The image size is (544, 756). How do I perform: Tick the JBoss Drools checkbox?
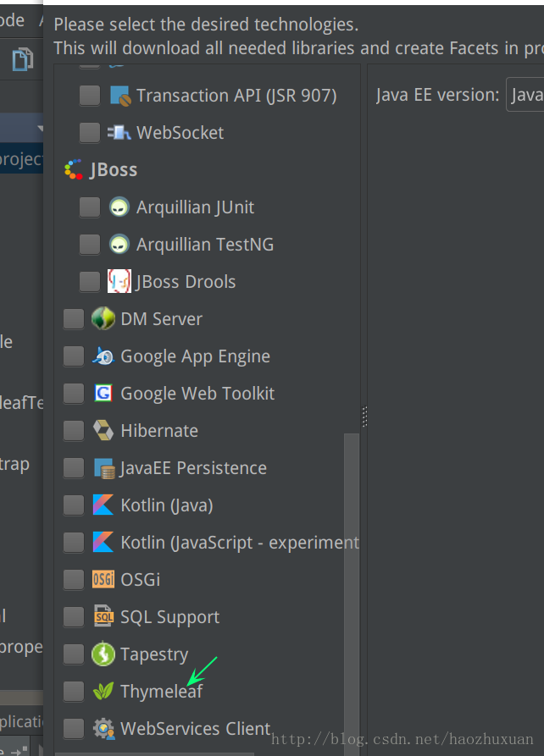click(90, 282)
